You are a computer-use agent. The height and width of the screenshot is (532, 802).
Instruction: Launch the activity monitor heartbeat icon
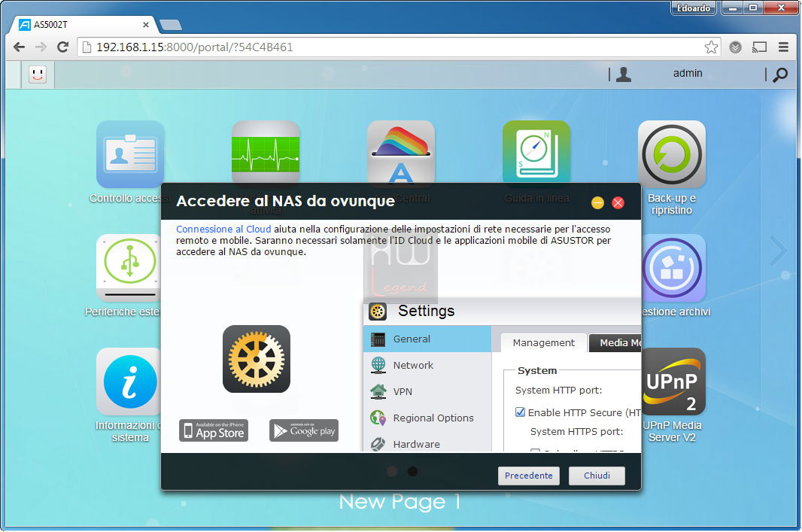[x=266, y=152]
